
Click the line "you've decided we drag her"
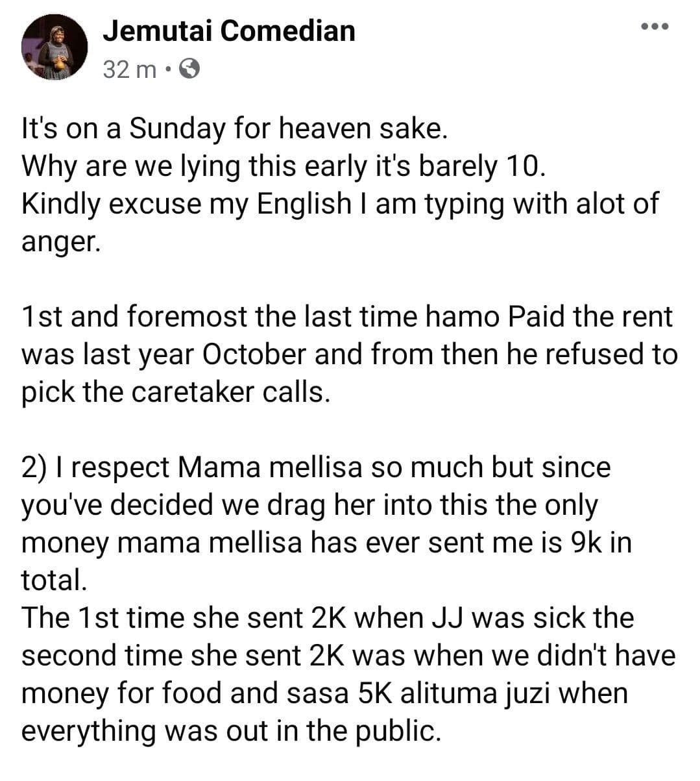(309, 505)
